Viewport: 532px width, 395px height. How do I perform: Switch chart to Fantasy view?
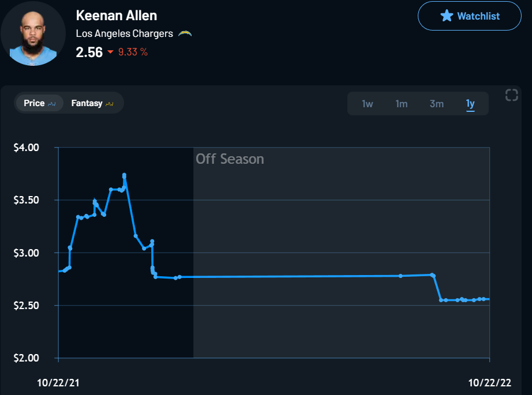pyautogui.click(x=92, y=103)
